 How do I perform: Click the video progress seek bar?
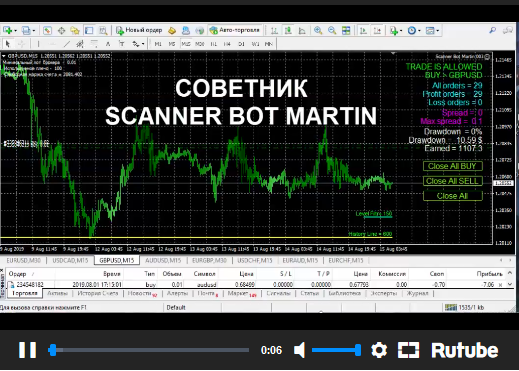(149, 350)
